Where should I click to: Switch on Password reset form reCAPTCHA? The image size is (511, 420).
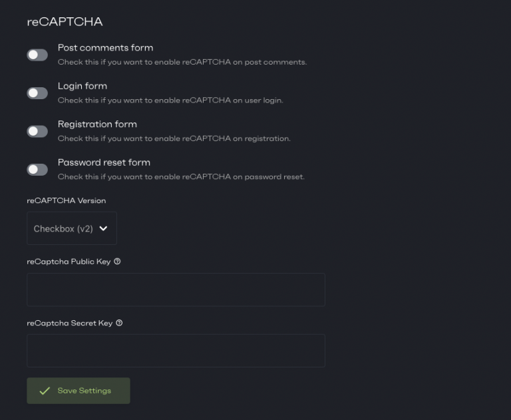point(37,170)
